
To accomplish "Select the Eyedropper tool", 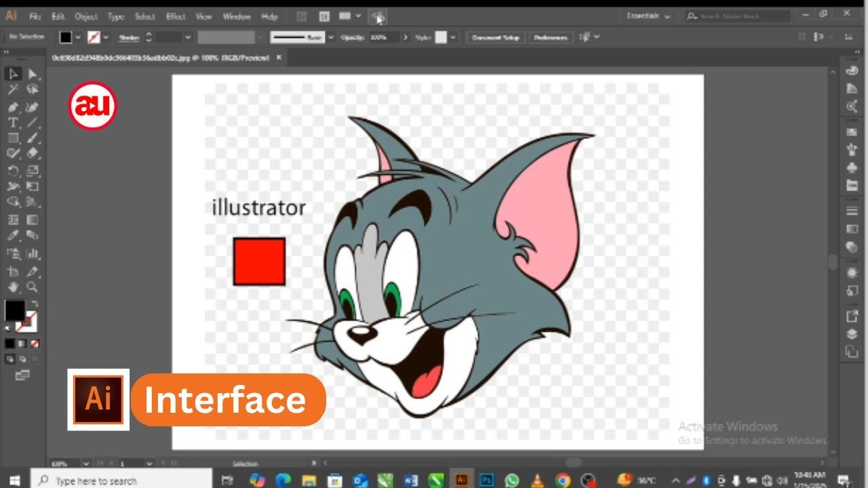I will click(13, 236).
